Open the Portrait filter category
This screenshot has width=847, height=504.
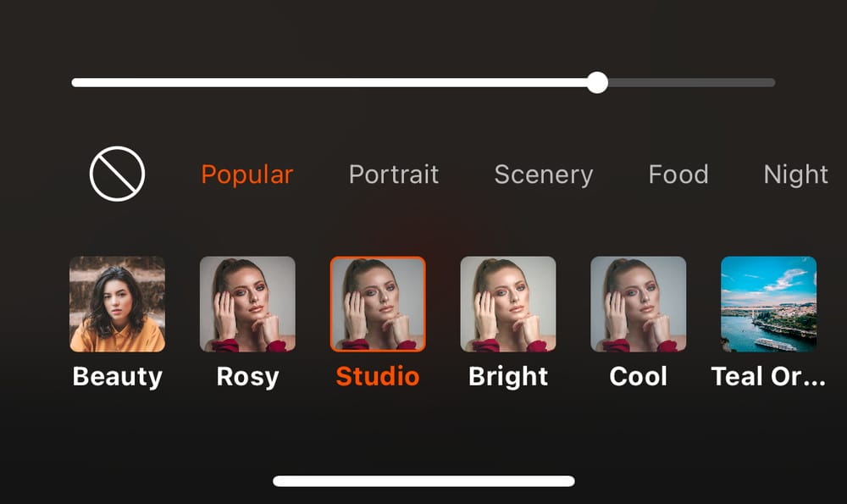tap(394, 174)
